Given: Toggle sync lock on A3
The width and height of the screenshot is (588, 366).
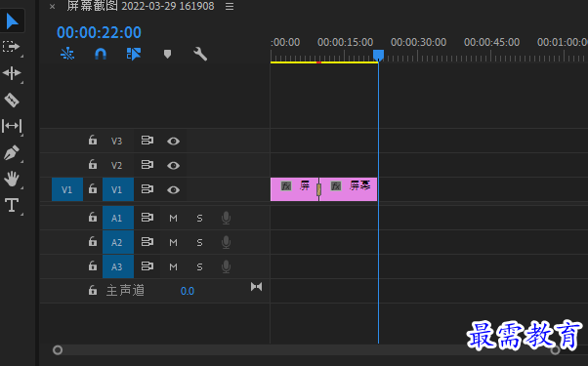Looking at the screenshot, I should (x=147, y=266).
